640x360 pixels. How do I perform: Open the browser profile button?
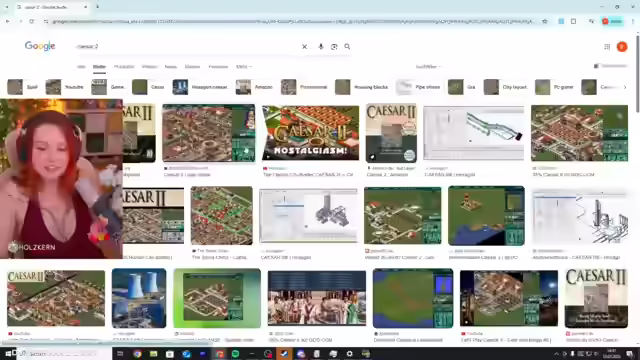pyautogui.click(x=612, y=21)
